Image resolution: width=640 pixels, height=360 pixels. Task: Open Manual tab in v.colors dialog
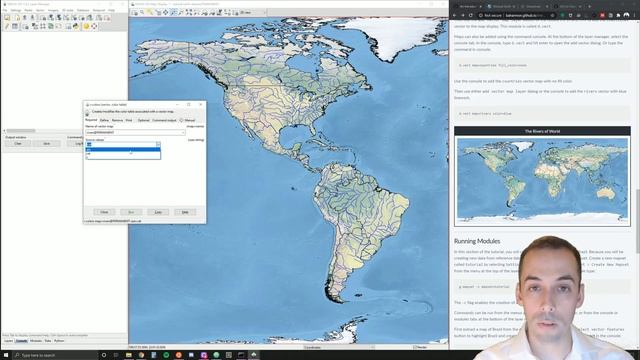pyautogui.click(x=188, y=120)
